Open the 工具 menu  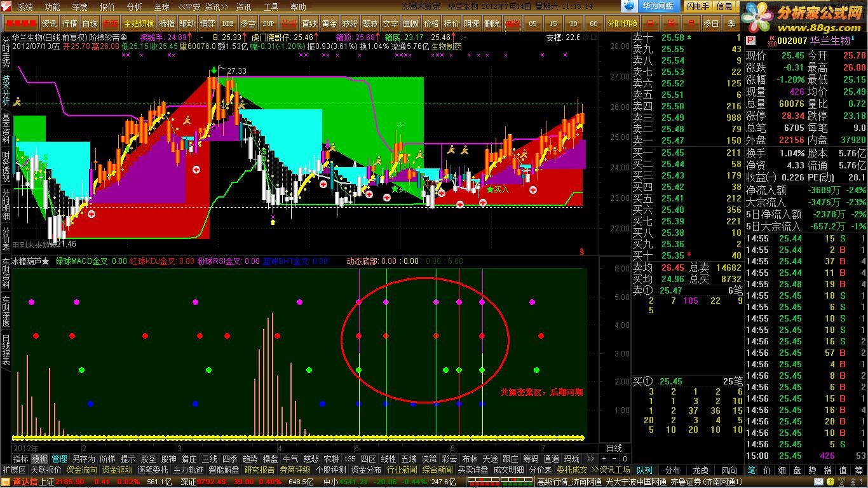pos(271,7)
